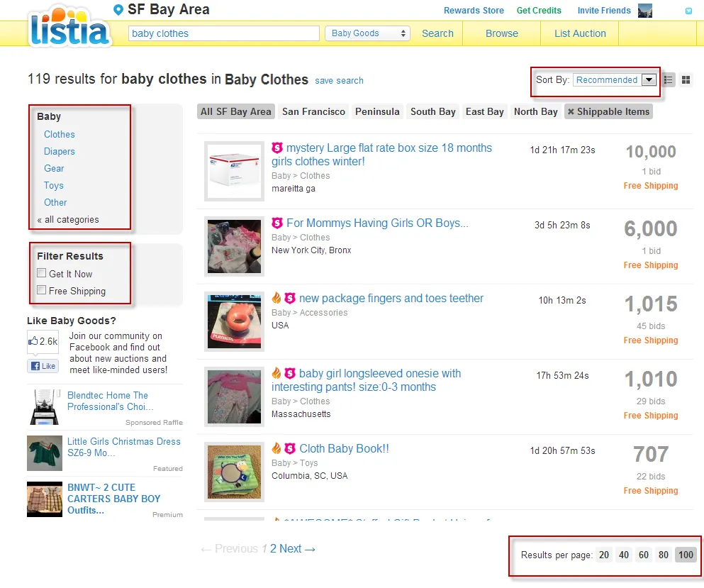This screenshot has height=588, width=704.
Task: Click the Next page link
Action: click(x=297, y=548)
